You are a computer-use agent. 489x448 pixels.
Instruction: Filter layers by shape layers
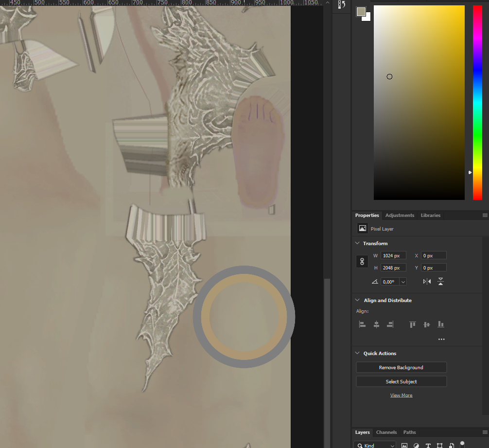point(440,445)
